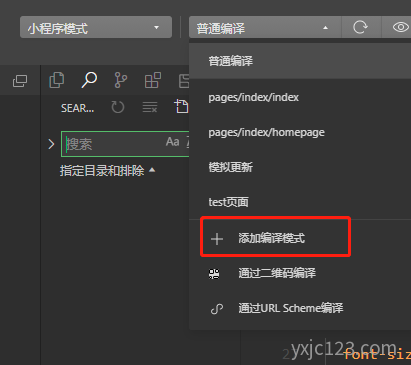Toggle match case Aa option
The height and width of the screenshot is (365, 411).
[x=173, y=142]
